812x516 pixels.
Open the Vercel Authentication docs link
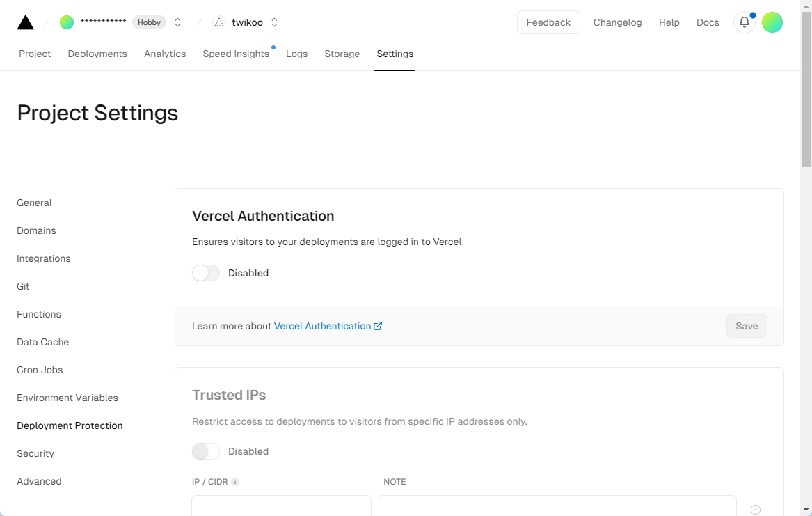pyautogui.click(x=323, y=326)
